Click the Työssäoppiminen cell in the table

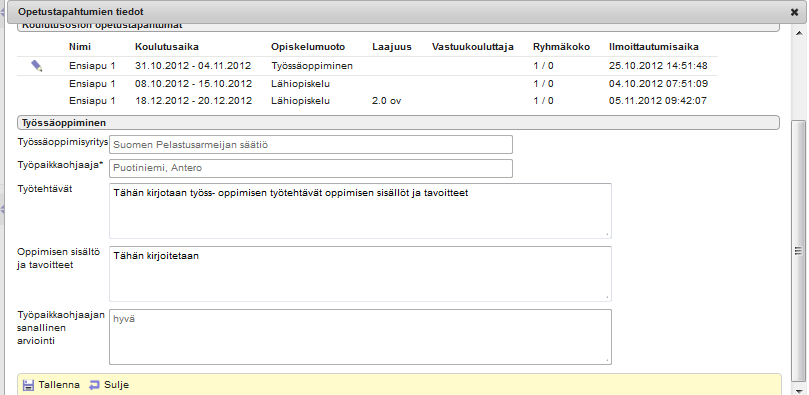pos(312,65)
